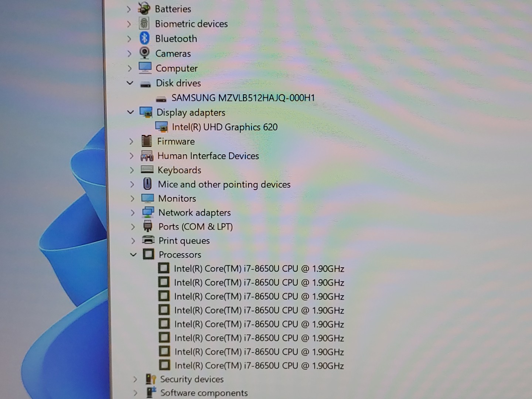
Task: Click the Print queues printer icon
Action: [x=148, y=240]
